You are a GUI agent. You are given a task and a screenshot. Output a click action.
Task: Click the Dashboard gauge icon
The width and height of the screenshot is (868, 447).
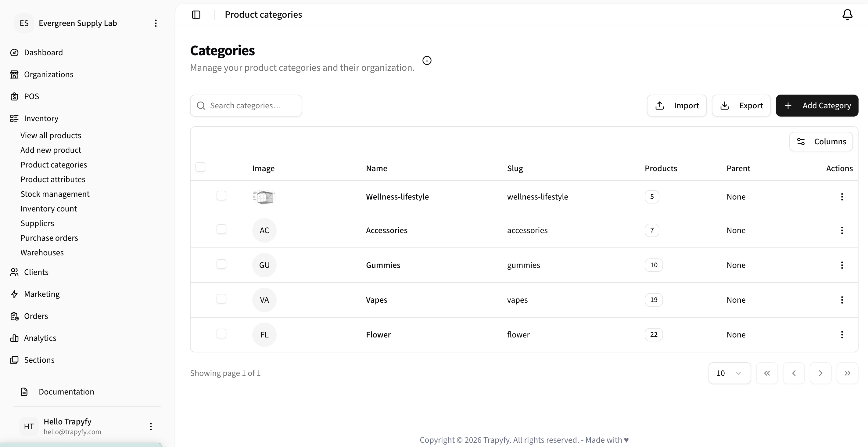[14, 52]
